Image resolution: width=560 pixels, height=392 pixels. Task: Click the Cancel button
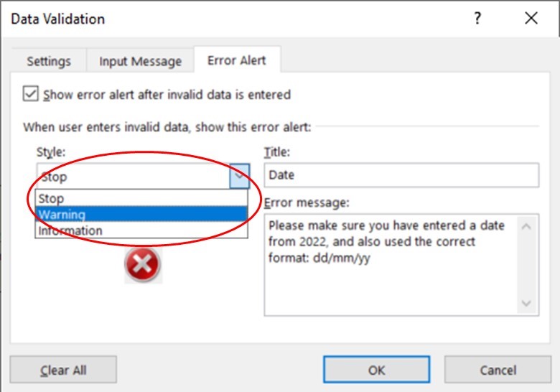pyautogui.click(x=498, y=370)
